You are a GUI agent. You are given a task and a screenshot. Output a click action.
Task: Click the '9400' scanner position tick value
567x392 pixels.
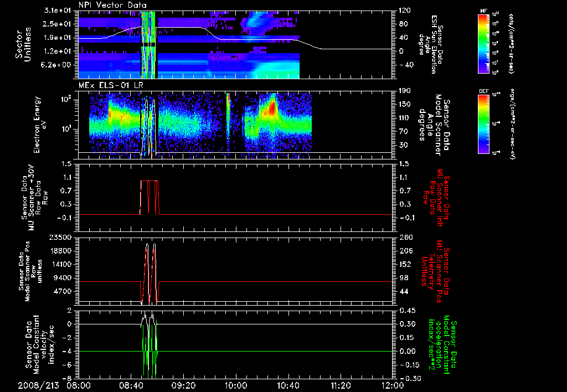63,278
